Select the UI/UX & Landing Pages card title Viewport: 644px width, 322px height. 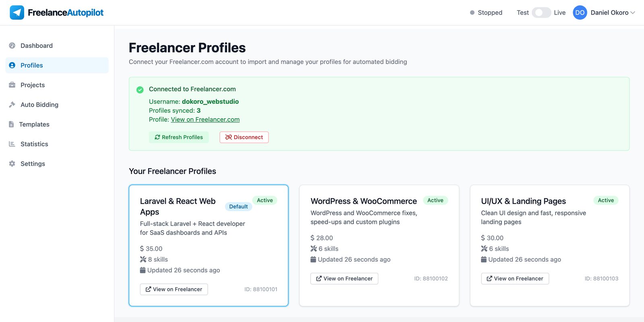524,201
